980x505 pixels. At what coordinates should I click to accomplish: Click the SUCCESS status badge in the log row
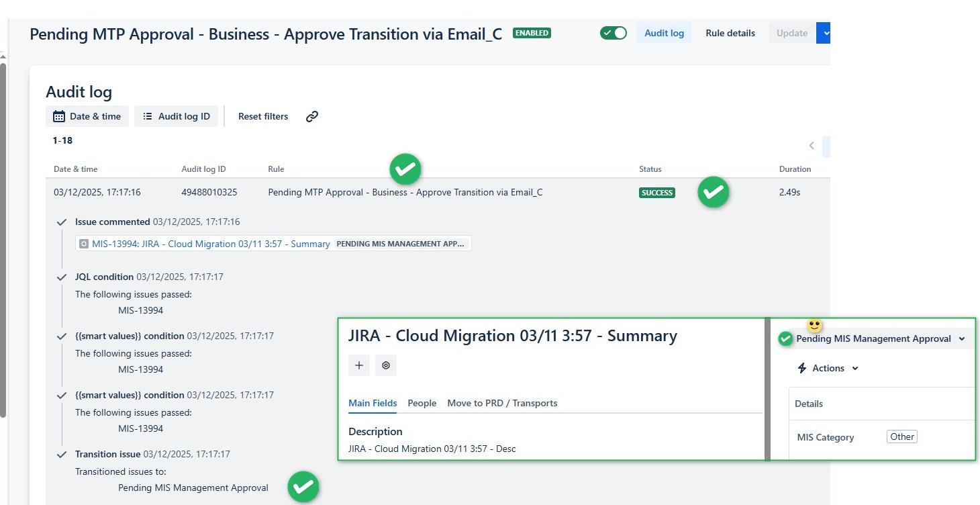coord(656,193)
